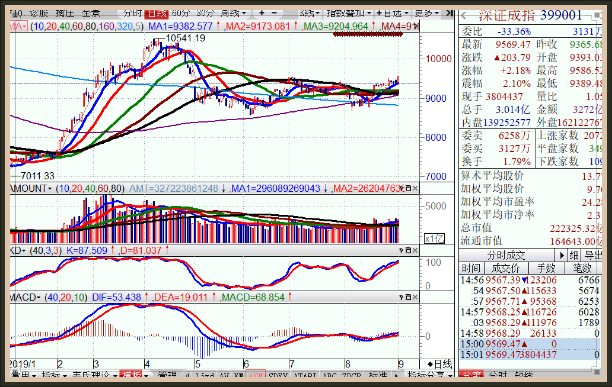Image resolution: width=612 pixels, height=387 pixels.
Task: Maximize the KD indicator panel
Action: (x=408, y=250)
